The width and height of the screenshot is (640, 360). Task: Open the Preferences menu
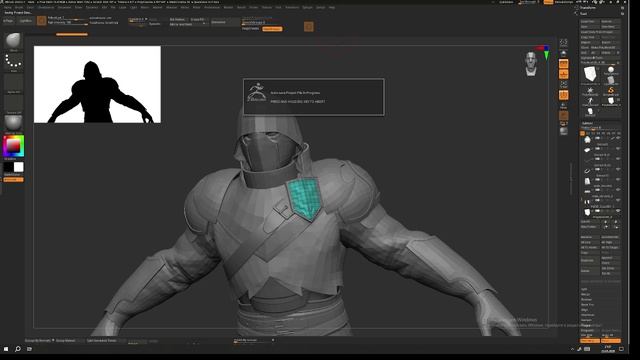tap(212, 7)
